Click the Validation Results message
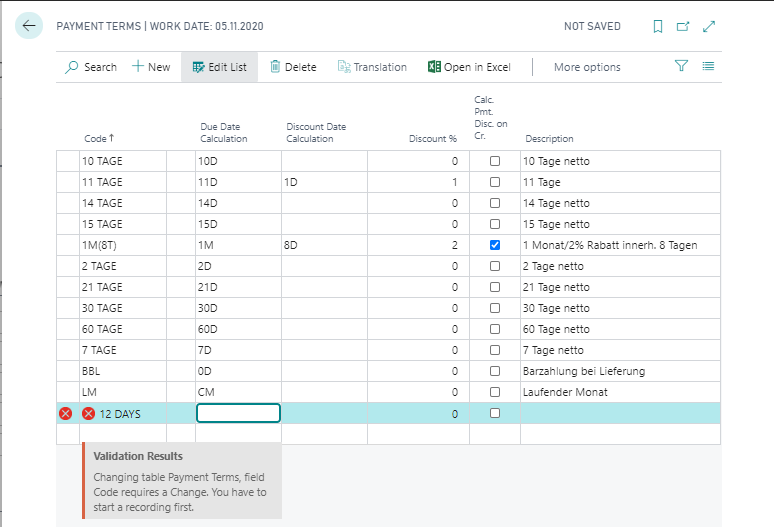Viewport: 774px width, 527px height. click(x=182, y=481)
